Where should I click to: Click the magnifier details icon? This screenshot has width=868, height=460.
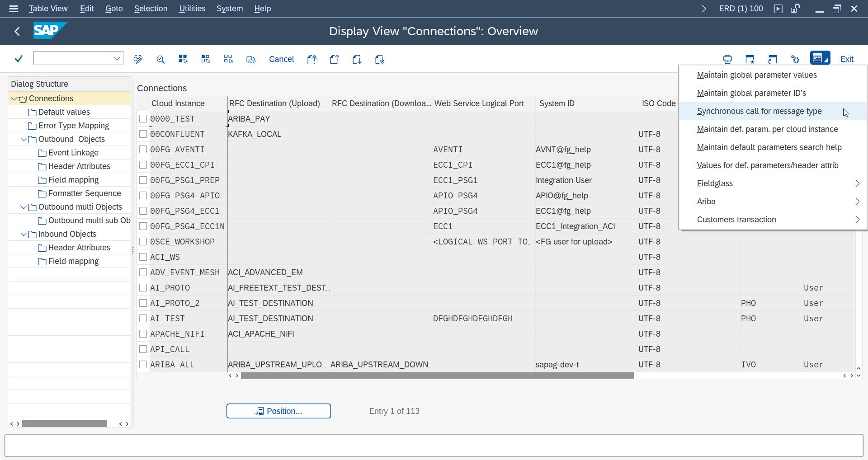160,59
